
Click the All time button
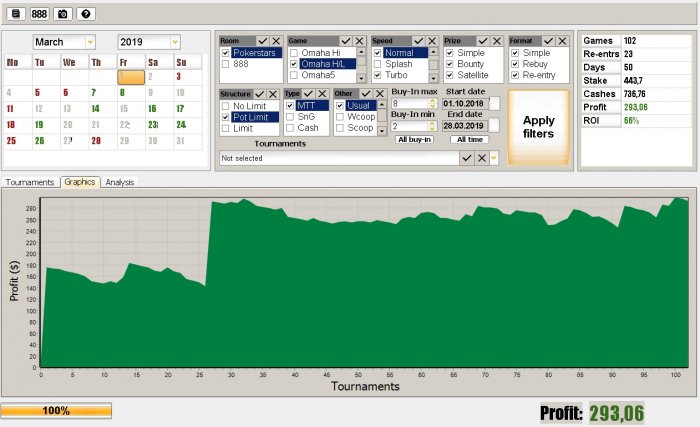coord(470,139)
